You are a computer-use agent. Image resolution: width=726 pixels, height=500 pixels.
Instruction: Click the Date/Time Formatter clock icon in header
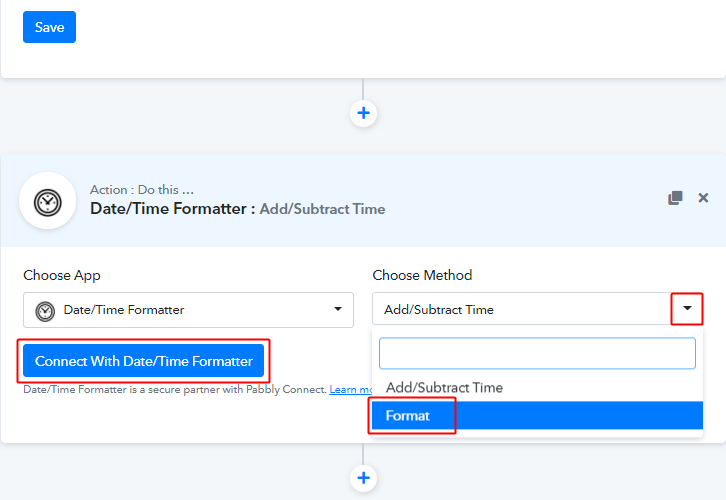pyautogui.click(x=47, y=201)
